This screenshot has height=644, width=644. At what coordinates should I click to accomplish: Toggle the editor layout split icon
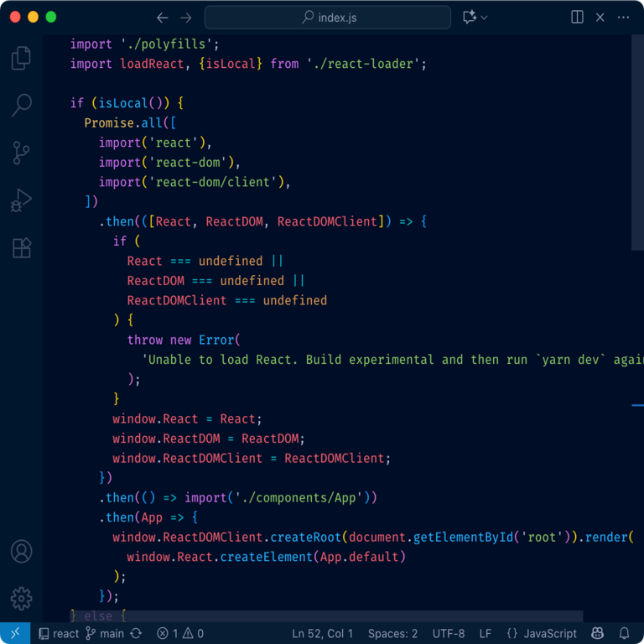578,17
